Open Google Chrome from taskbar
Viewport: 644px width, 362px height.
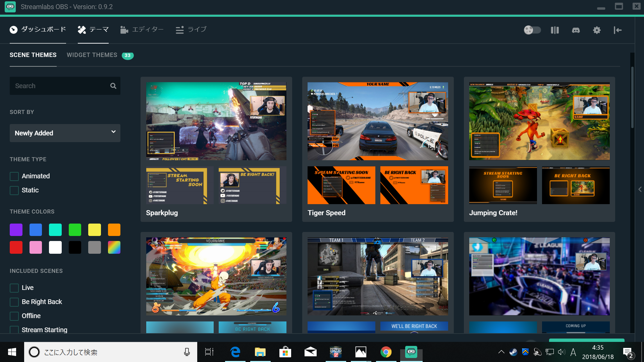386,352
